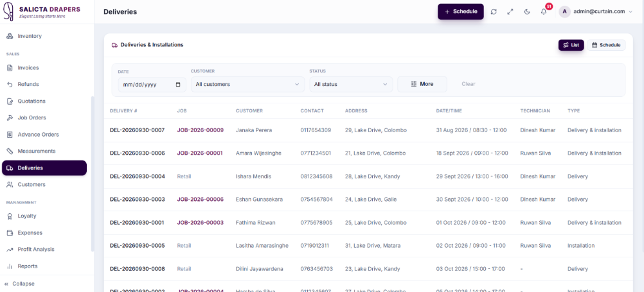This screenshot has height=292, width=644.
Task: Click the Loyalty badge icon
Action: click(x=10, y=216)
